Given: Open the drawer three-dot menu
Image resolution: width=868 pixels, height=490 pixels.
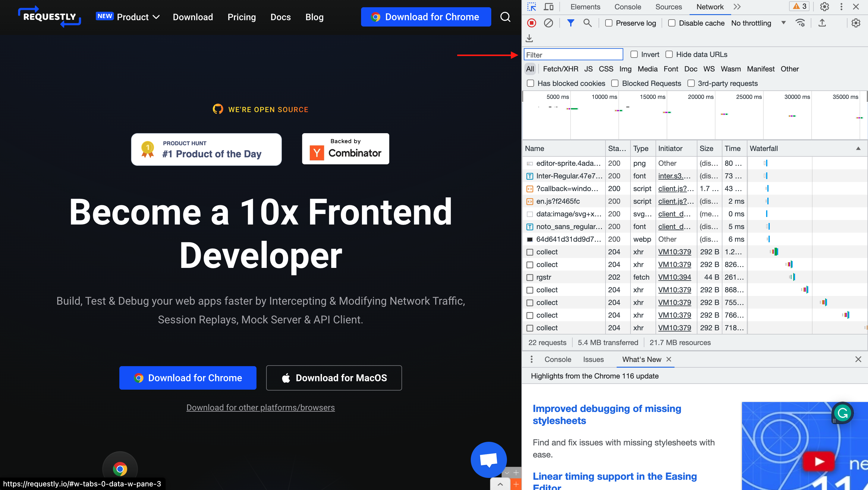Looking at the screenshot, I should pyautogui.click(x=532, y=359).
